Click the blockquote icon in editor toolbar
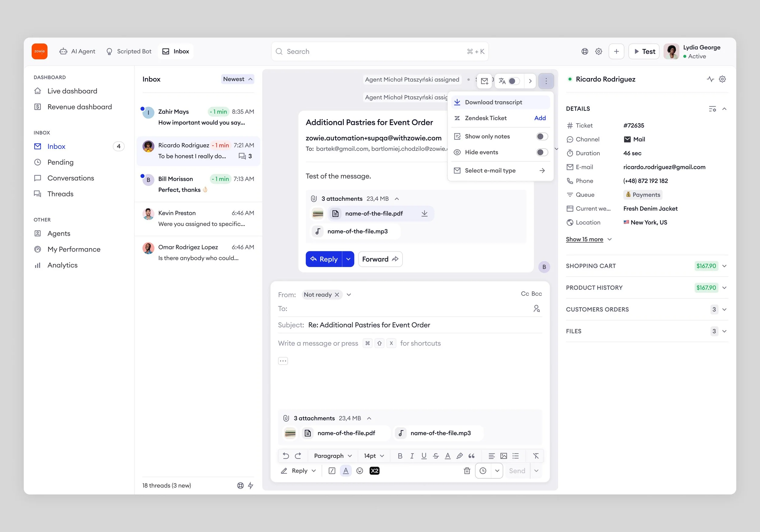Screen dimensions: 760x532 click(x=472, y=456)
